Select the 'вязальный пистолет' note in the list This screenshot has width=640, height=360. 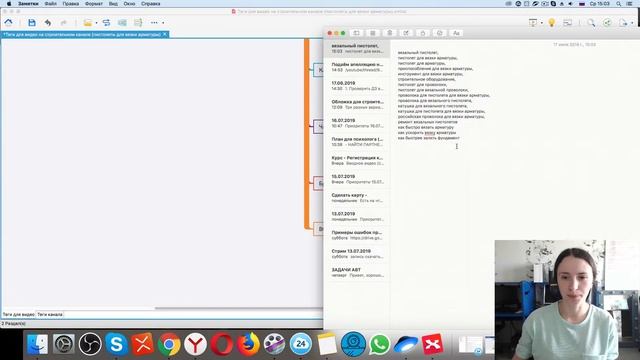pyautogui.click(x=357, y=49)
